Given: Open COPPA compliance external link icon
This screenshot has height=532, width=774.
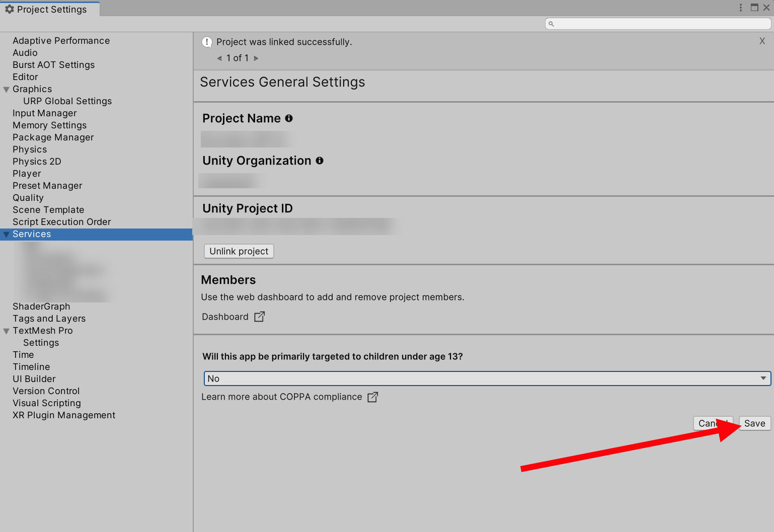Looking at the screenshot, I should click(372, 397).
